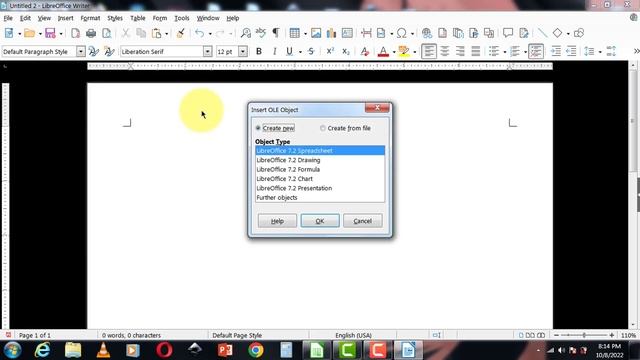
Task: Click the Copy icon
Action: click(x=141, y=33)
